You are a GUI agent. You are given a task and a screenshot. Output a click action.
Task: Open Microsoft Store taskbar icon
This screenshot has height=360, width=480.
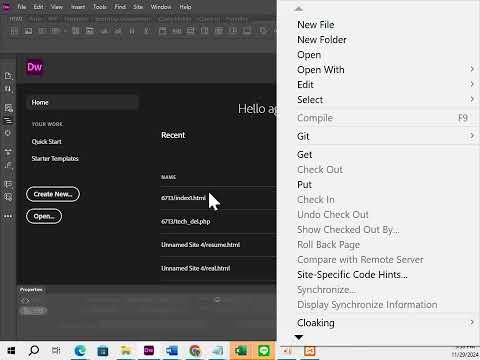coord(103,351)
